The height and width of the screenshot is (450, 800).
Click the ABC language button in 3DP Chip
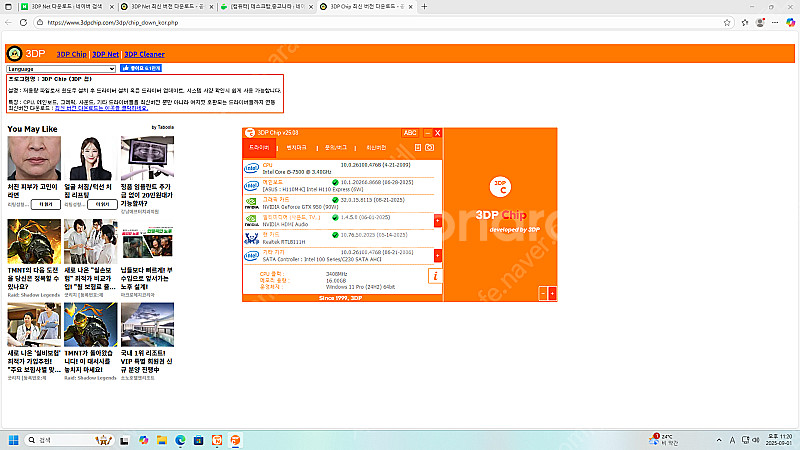coord(410,133)
